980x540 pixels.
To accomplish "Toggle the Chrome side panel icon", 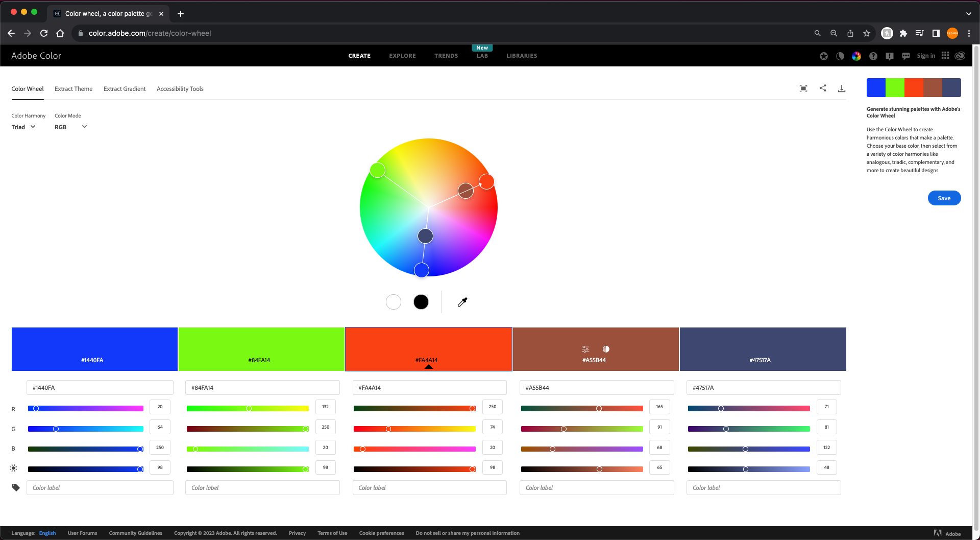I will [936, 33].
